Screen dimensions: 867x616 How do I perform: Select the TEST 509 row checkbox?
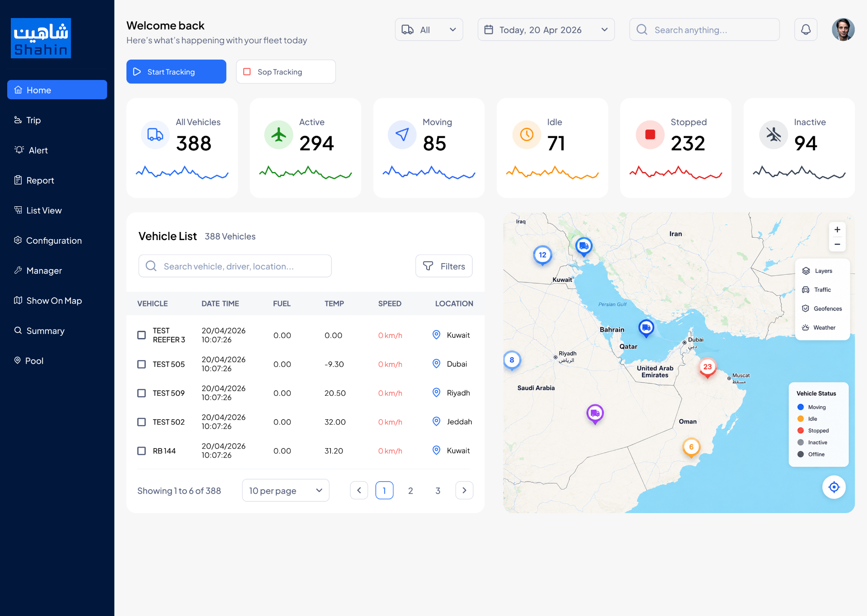[x=142, y=393]
